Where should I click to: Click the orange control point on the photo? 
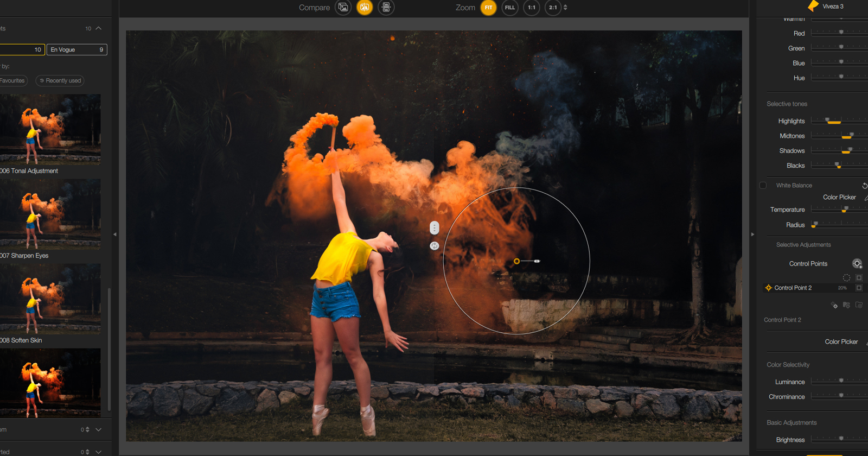click(x=516, y=261)
